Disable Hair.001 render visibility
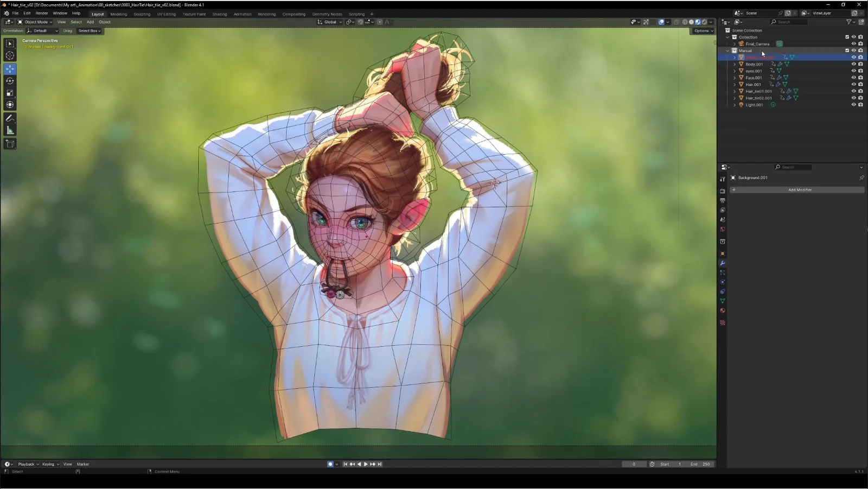868x489 pixels. click(861, 84)
